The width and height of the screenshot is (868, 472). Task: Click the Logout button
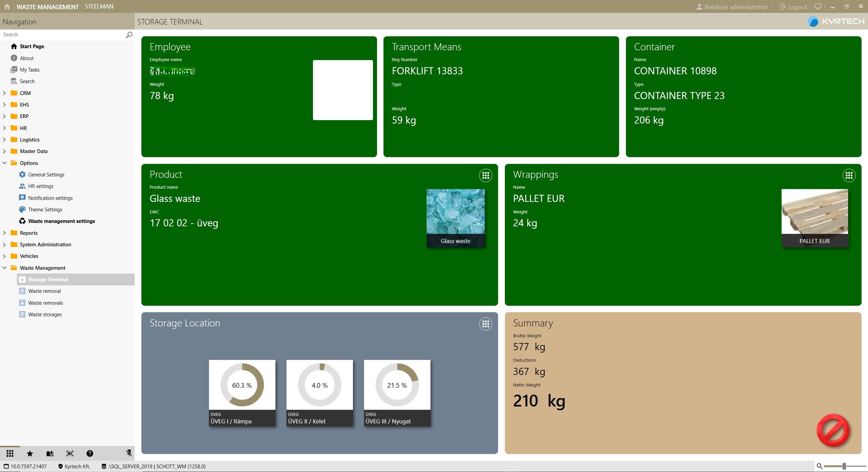pyautogui.click(x=793, y=7)
